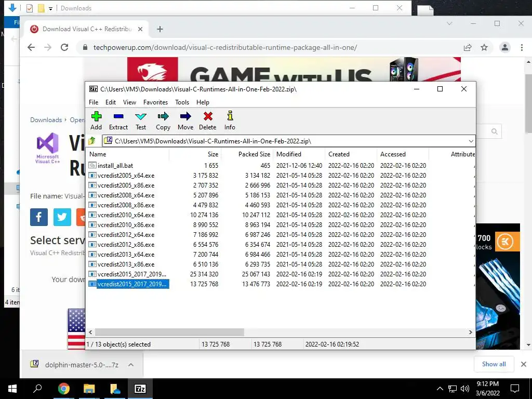Select vcredist2013_x64.exe file

[126, 254]
